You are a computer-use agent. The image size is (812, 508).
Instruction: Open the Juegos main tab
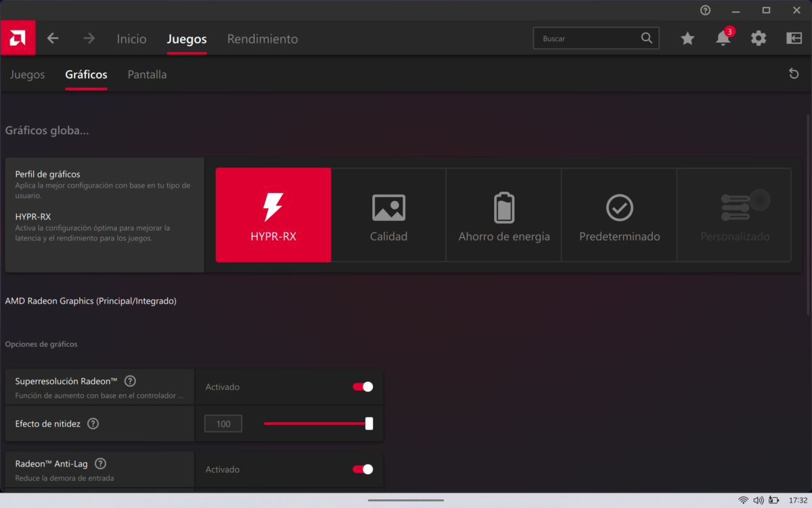pos(187,39)
